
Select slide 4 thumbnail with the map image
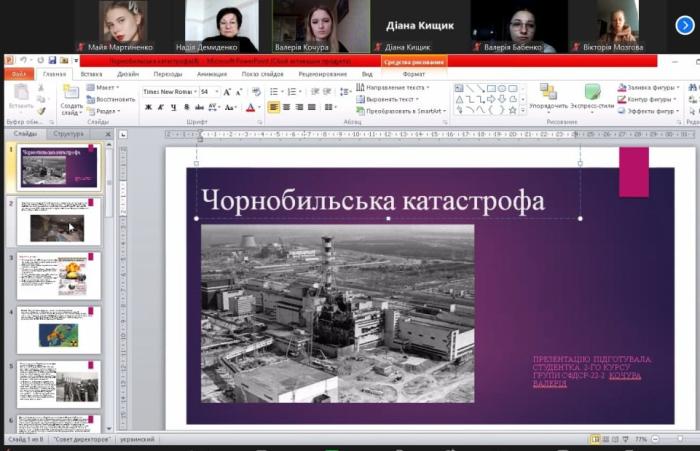pos(59,330)
